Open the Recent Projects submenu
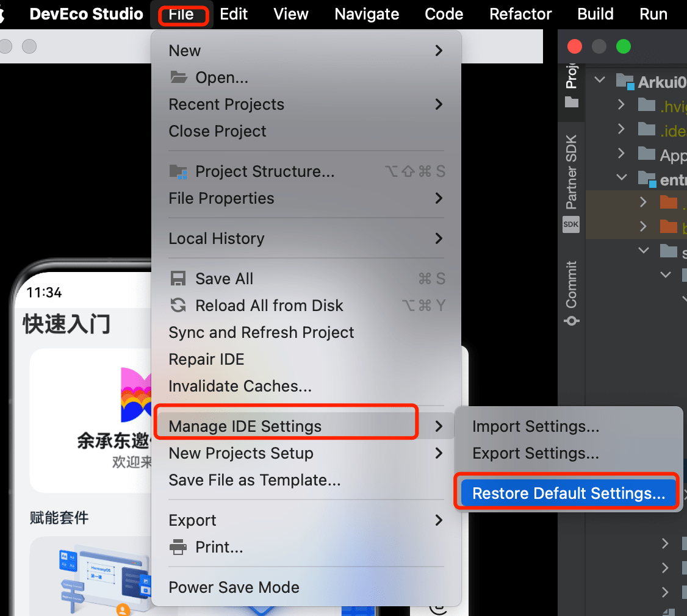This screenshot has width=687, height=616. (306, 104)
